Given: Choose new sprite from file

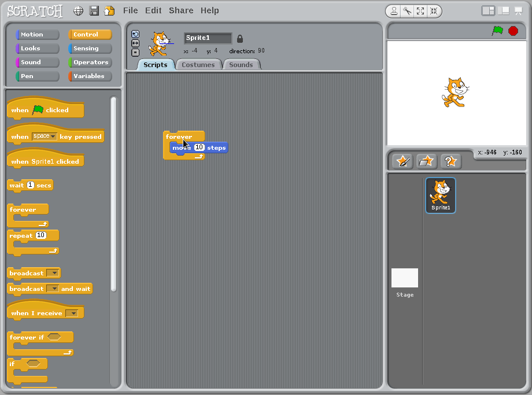Looking at the screenshot, I should pos(426,161).
